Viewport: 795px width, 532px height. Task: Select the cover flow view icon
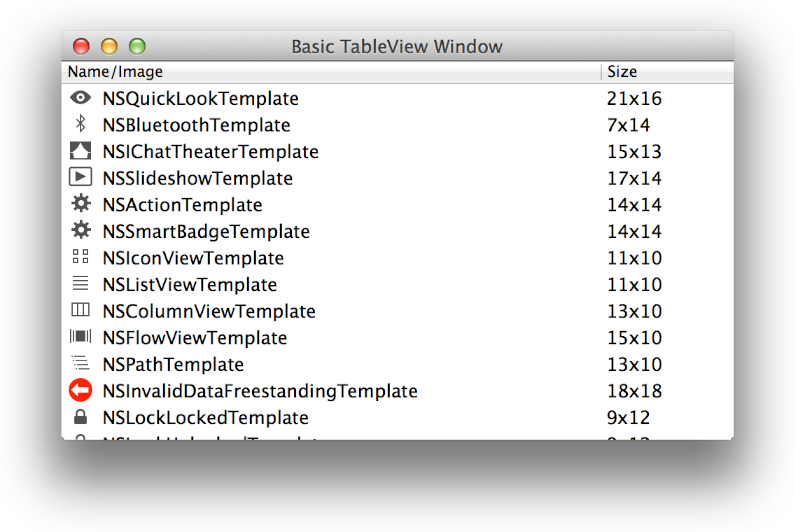tap(80, 336)
